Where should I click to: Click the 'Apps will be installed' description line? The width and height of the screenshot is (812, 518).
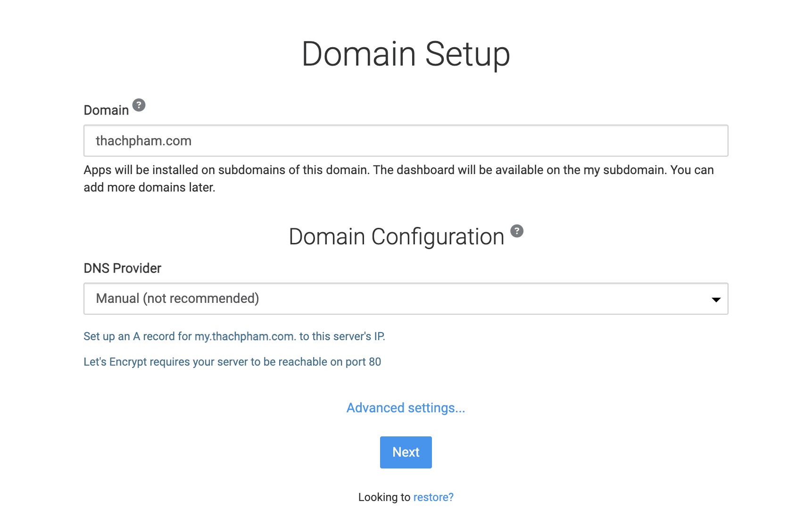[398, 170]
